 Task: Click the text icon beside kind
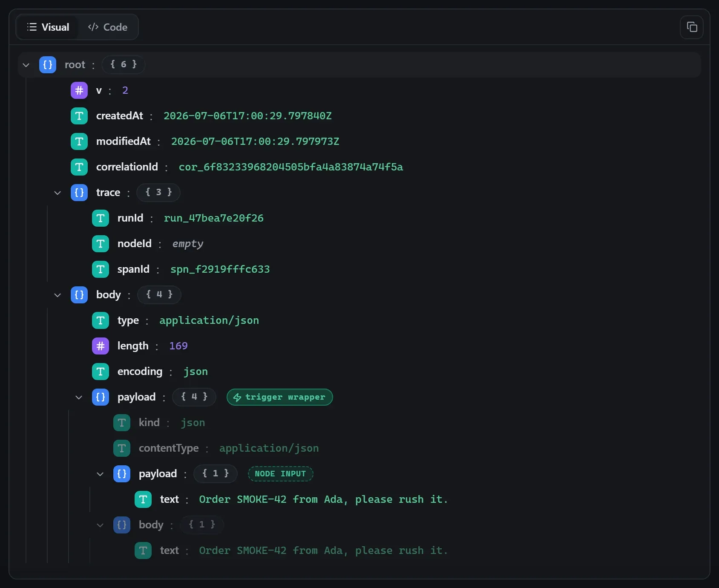pyautogui.click(x=122, y=423)
